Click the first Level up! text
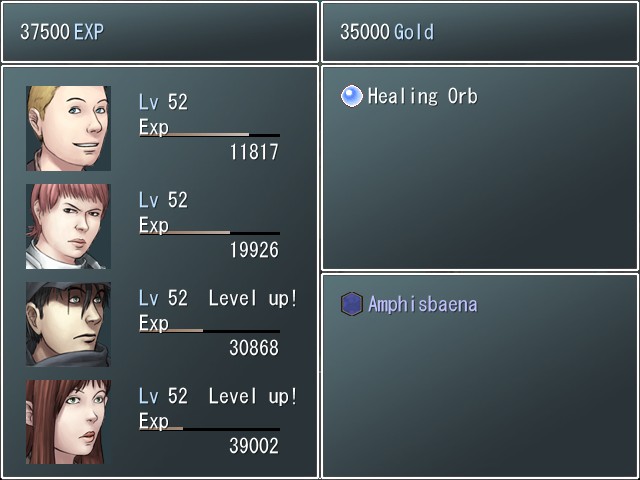640x480 pixels. (253, 298)
